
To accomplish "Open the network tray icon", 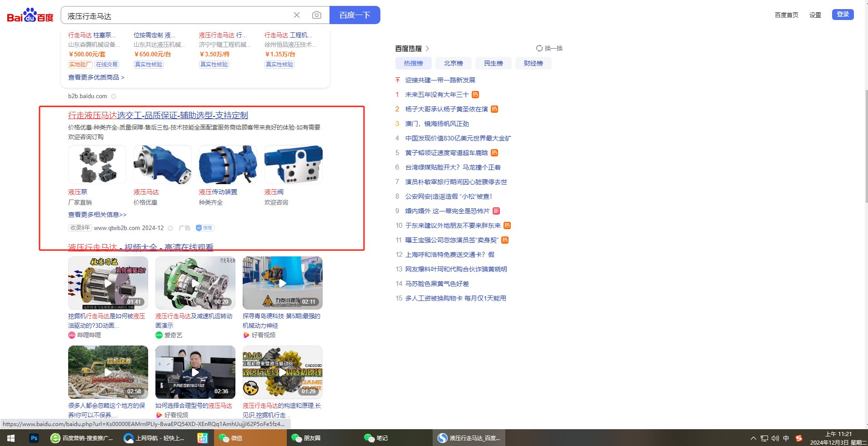I will pos(764,438).
